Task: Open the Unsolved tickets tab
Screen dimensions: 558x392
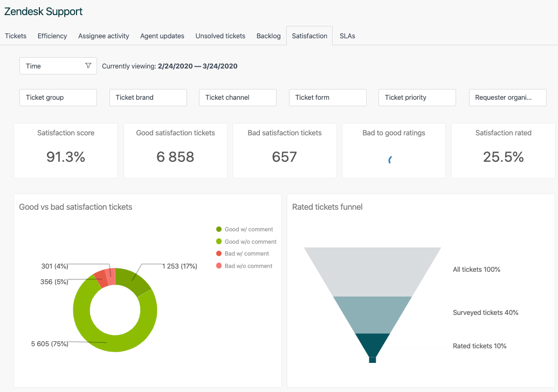Action: click(x=220, y=36)
